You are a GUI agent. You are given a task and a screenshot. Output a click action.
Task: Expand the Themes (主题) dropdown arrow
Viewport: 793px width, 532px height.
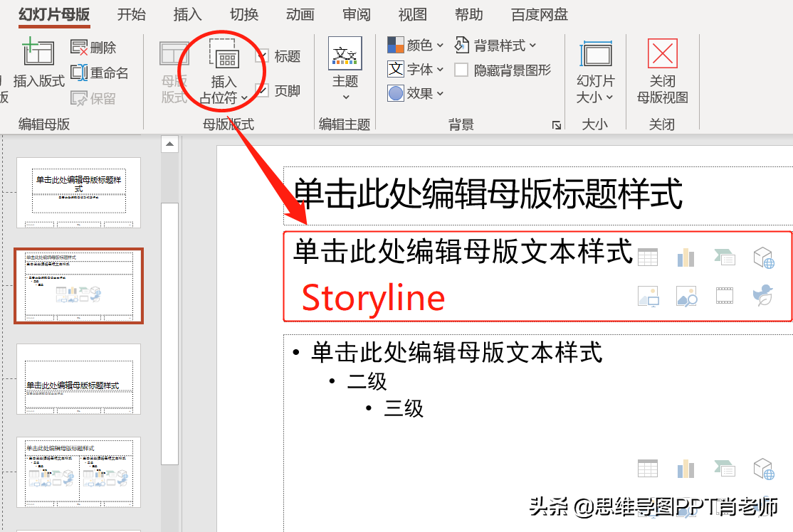(x=346, y=97)
